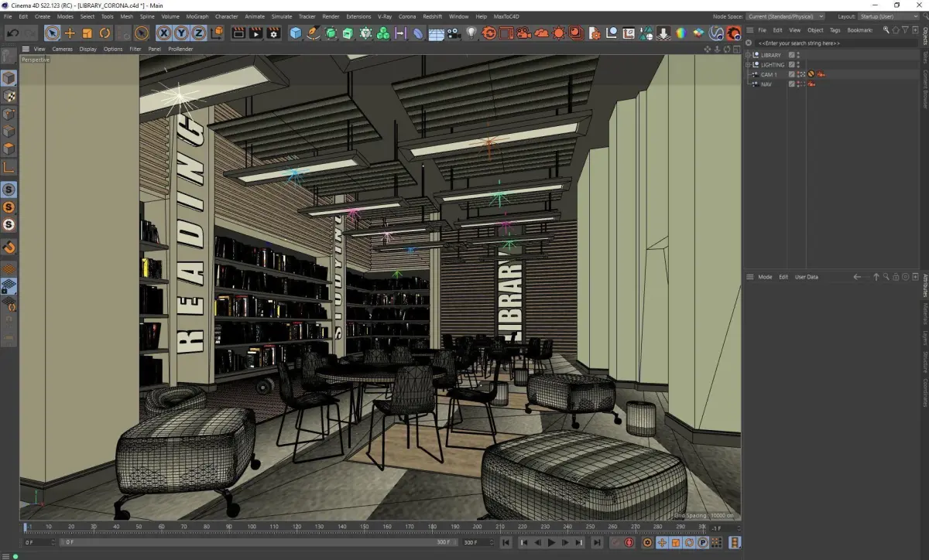The width and height of the screenshot is (929, 560).
Task: Add a Camera object from toolbar
Action: tap(454, 33)
